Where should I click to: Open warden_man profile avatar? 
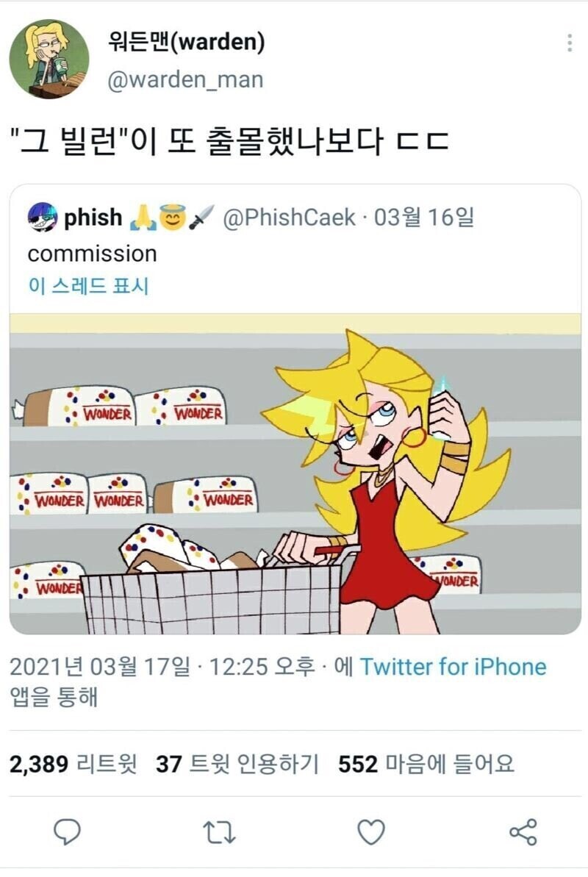pos(49,60)
